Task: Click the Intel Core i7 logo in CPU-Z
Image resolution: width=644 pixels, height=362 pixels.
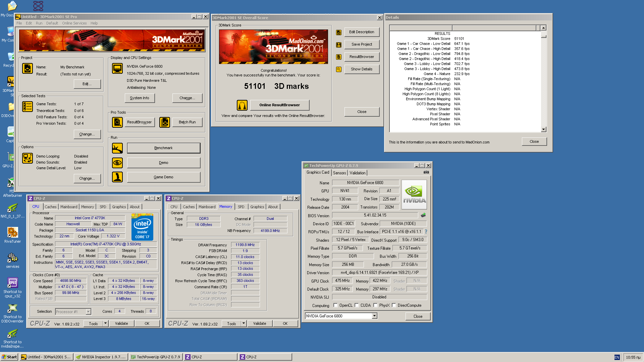Action: (x=142, y=227)
